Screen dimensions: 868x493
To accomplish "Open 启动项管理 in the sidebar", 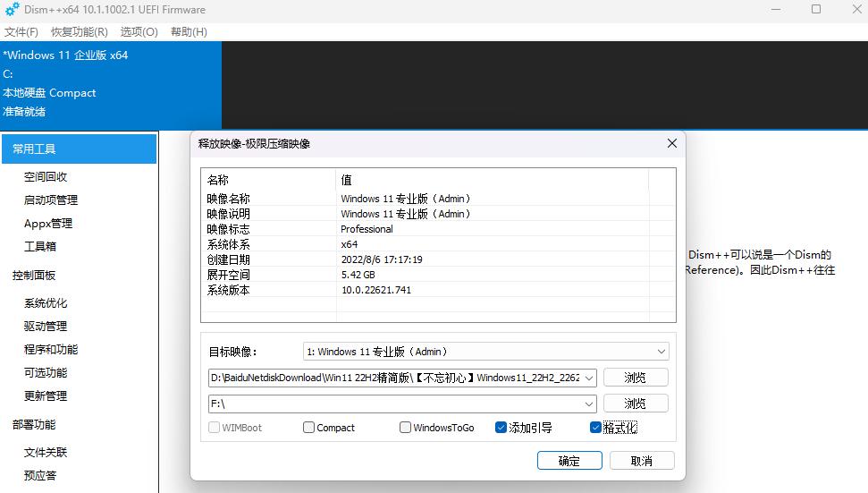I will 50,200.
